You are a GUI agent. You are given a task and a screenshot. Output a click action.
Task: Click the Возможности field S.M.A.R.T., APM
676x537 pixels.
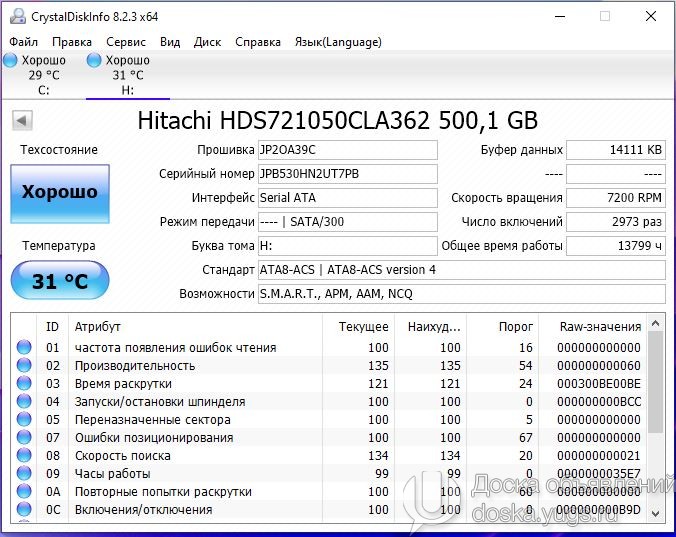click(462, 294)
